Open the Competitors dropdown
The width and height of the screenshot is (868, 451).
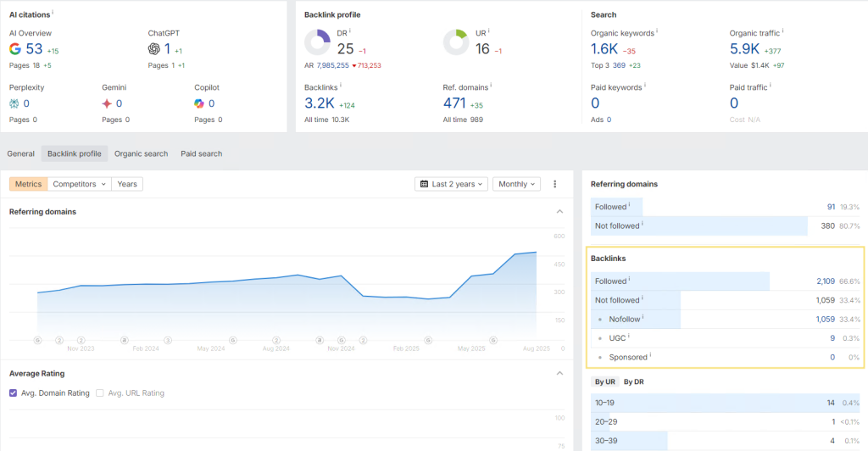pyautogui.click(x=80, y=184)
